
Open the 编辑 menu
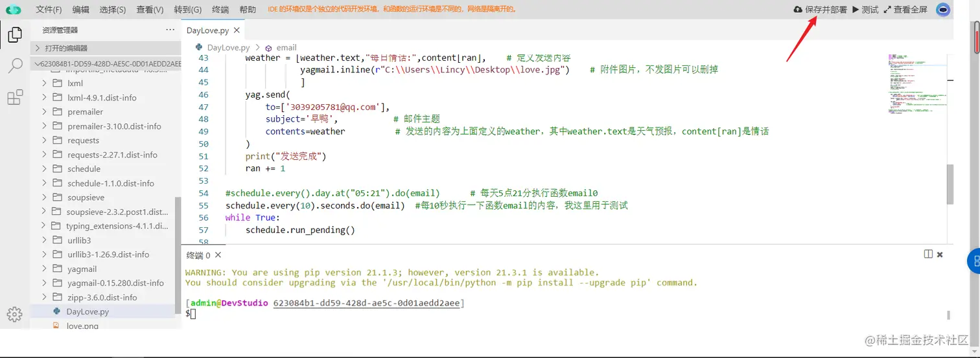click(x=81, y=10)
